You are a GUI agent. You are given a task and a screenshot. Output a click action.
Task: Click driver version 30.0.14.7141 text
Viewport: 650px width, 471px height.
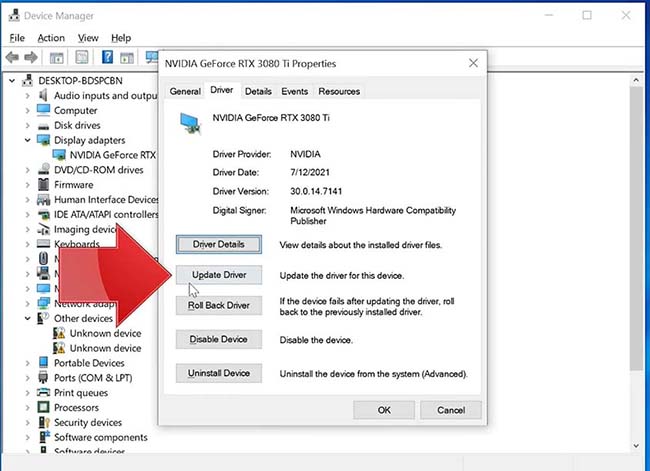pyautogui.click(x=316, y=191)
